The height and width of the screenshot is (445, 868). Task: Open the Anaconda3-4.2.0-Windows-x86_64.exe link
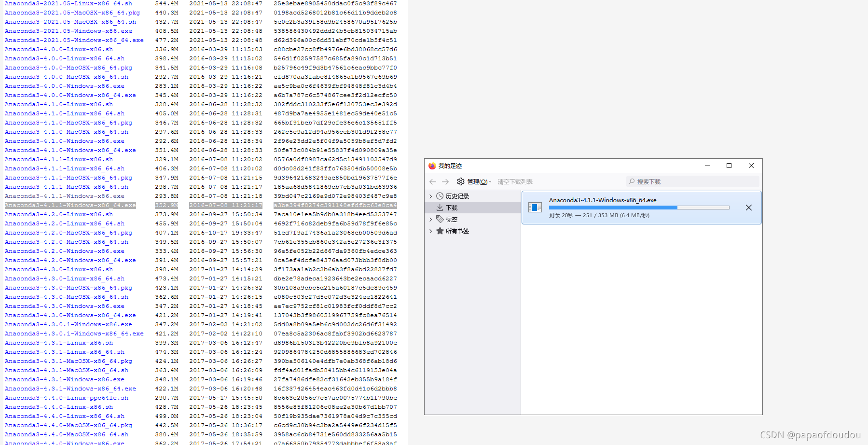(x=70, y=260)
